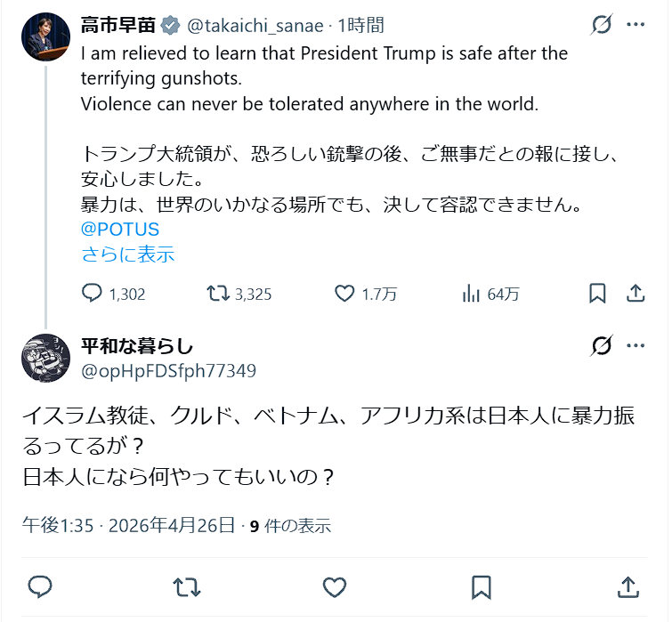Reply to the top tweet with 1,302 replies
The image size is (672, 622).
[x=93, y=294]
